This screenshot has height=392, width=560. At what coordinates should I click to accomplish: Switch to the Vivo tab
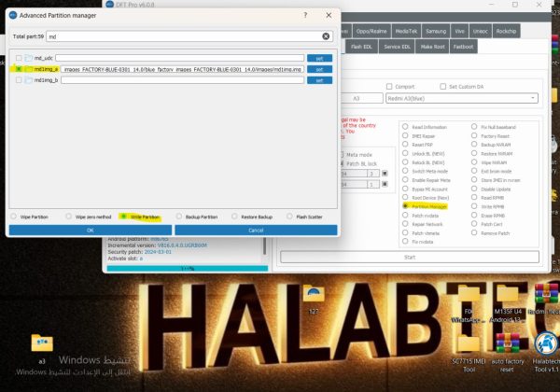[459, 31]
